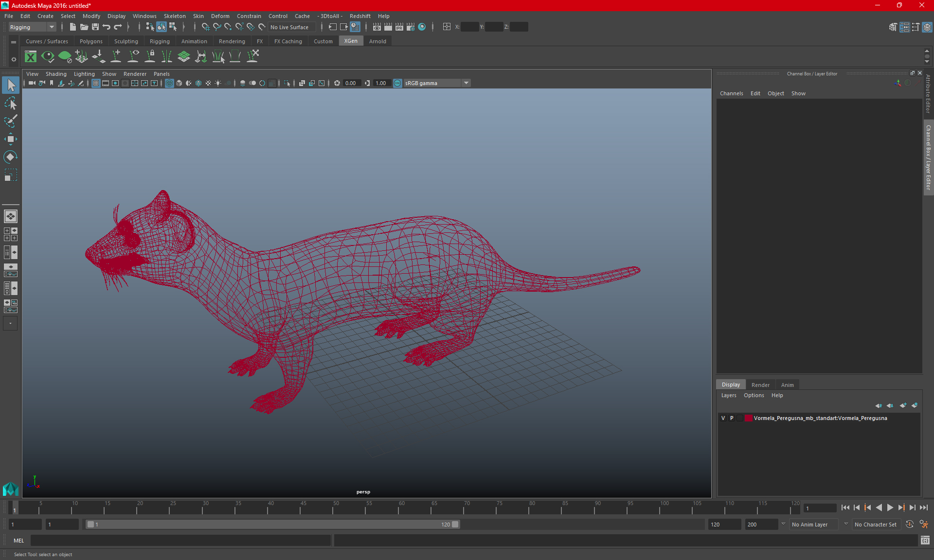
Task: Activate the Move tool
Action: point(11,139)
